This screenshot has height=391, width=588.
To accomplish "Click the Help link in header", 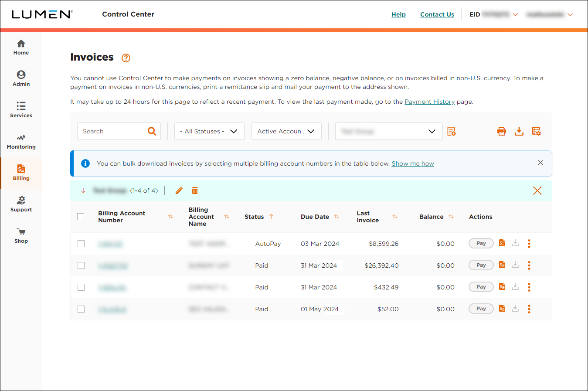I will [398, 14].
